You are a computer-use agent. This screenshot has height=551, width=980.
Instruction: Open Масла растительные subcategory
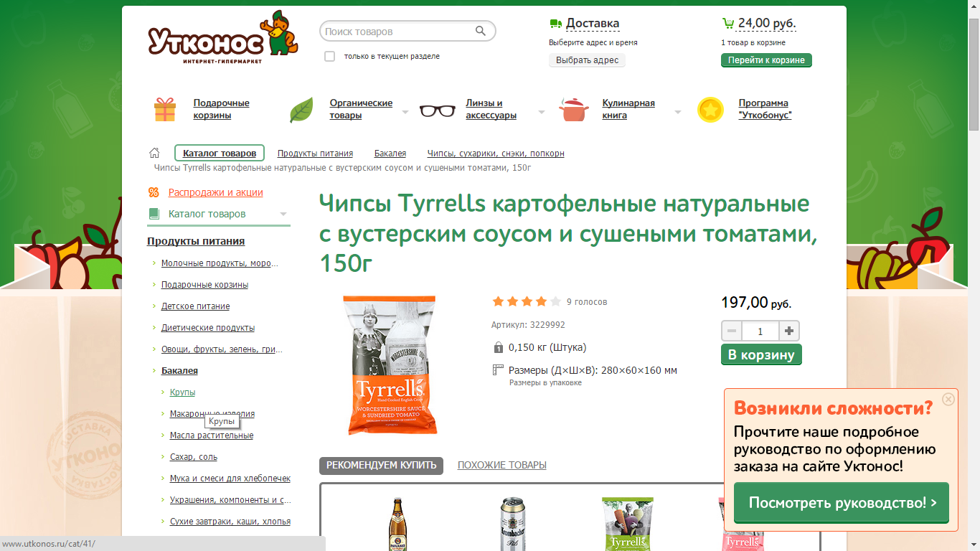point(212,435)
